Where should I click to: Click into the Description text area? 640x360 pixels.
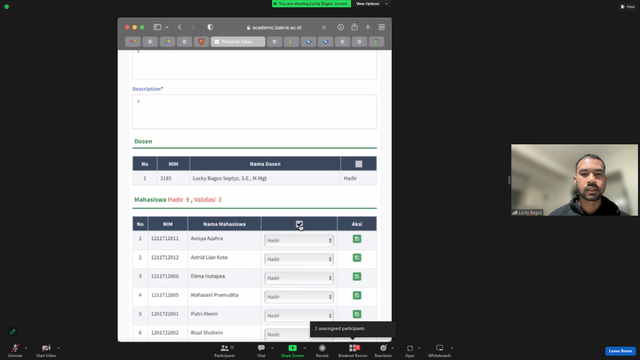(254, 112)
